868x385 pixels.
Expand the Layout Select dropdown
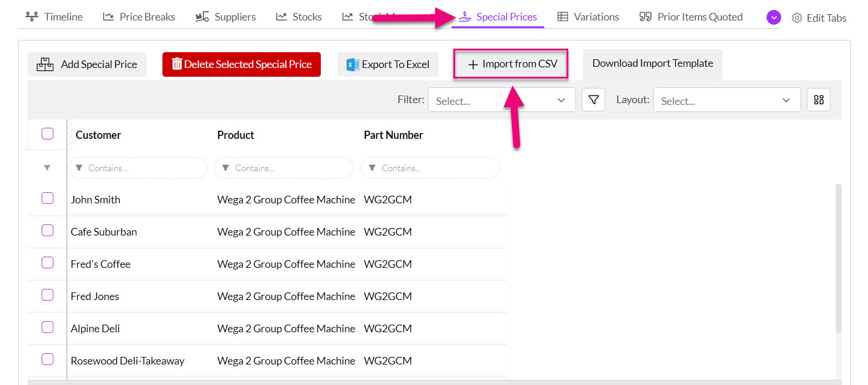tap(727, 100)
